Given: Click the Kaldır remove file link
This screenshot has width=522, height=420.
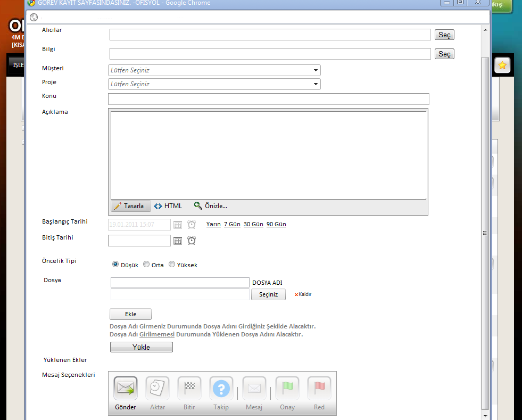Looking at the screenshot, I should [303, 294].
